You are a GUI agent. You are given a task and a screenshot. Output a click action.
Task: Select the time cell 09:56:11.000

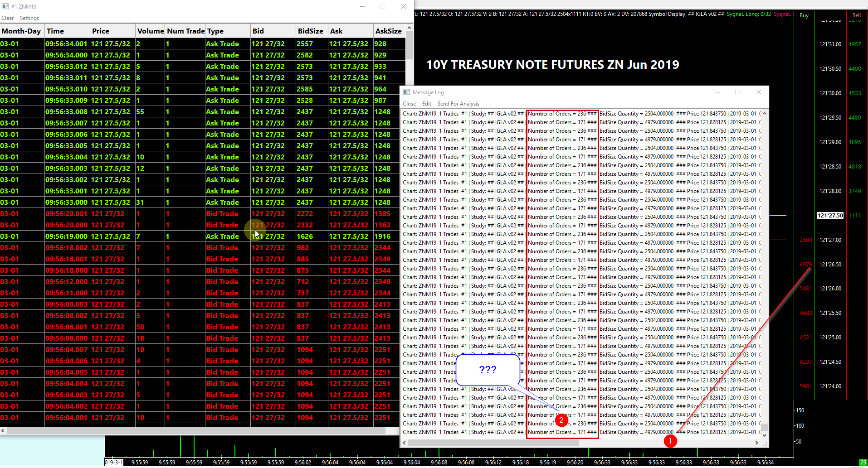66,293
